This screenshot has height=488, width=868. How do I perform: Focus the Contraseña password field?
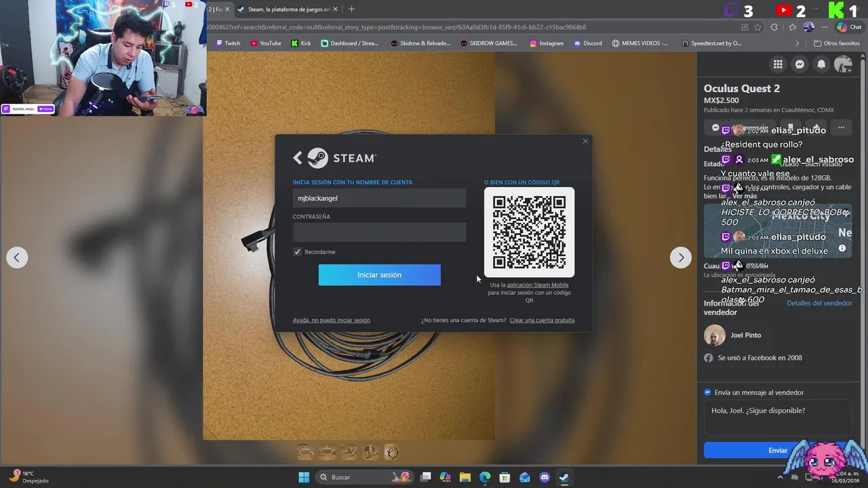coord(379,232)
